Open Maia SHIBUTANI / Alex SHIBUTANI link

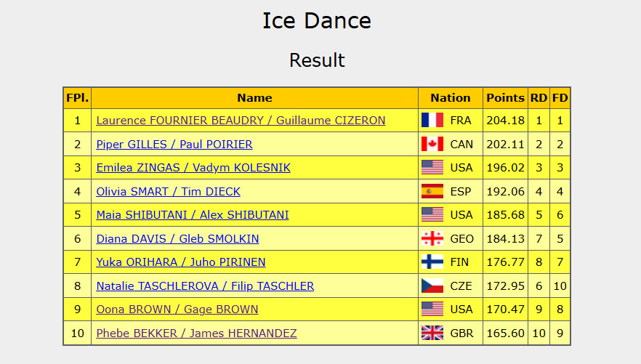point(193,215)
